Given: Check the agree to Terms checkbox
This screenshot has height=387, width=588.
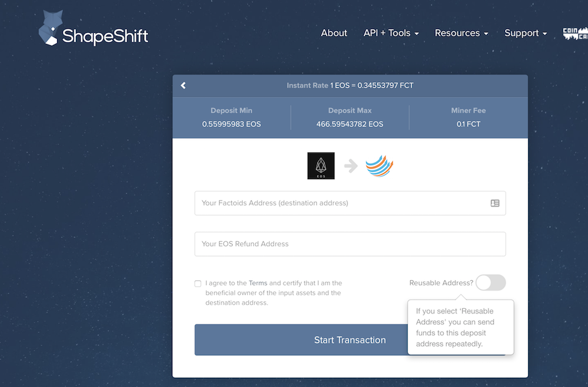Looking at the screenshot, I should (x=198, y=284).
